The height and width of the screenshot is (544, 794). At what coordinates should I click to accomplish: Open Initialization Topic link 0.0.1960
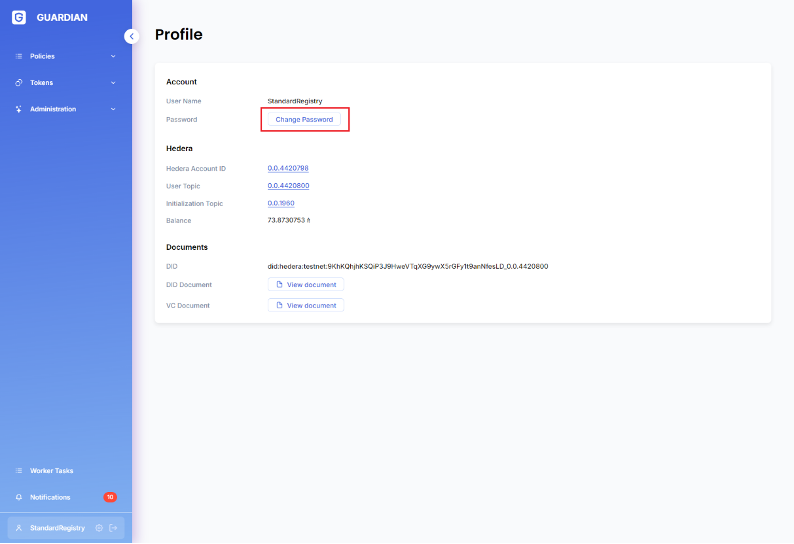(x=281, y=203)
